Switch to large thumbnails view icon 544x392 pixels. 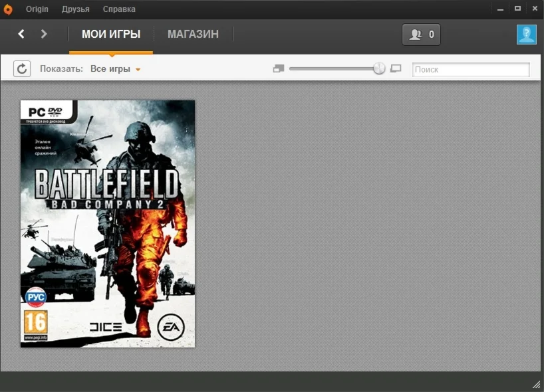(x=396, y=68)
